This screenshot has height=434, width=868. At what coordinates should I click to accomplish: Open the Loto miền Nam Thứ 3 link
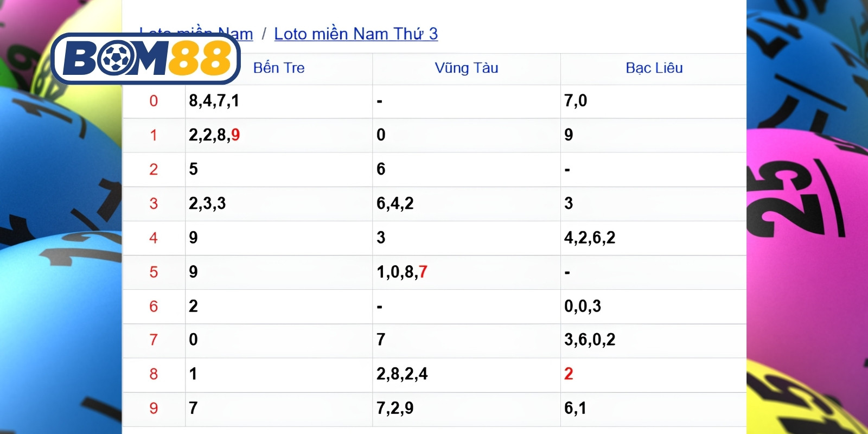(x=356, y=34)
